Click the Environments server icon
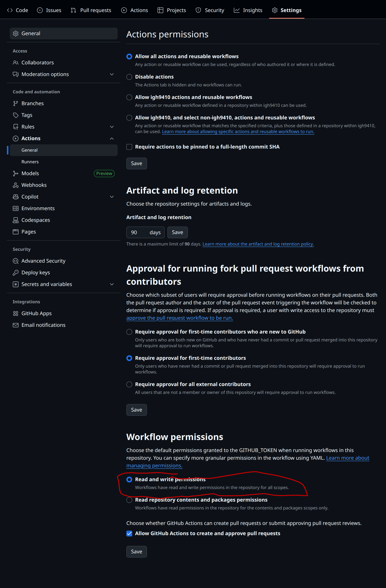386x588 pixels. click(x=15, y=209)
